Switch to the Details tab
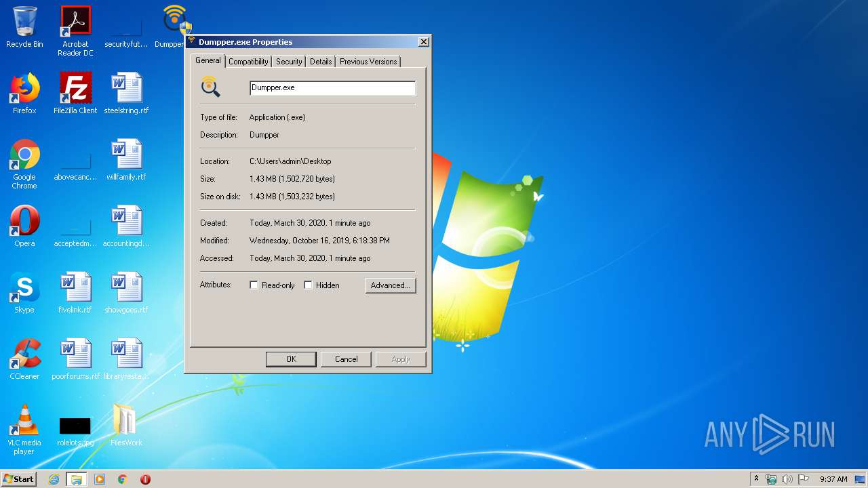The image size is (868, 488). [x=321, y=62]
